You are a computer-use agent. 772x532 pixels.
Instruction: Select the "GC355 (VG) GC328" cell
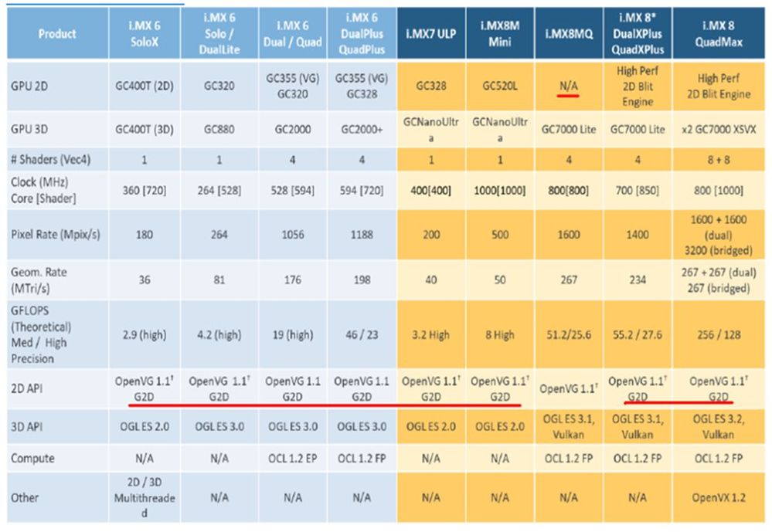[x=362, y=86]
